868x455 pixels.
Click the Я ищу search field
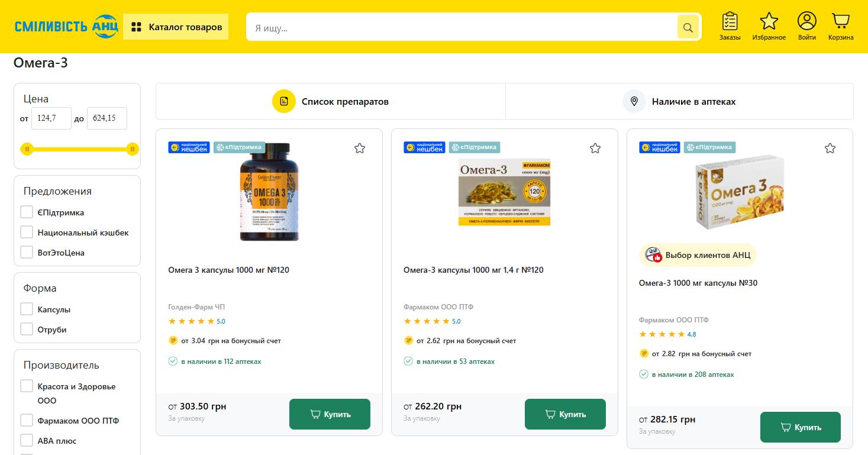(x=462, y=27)
